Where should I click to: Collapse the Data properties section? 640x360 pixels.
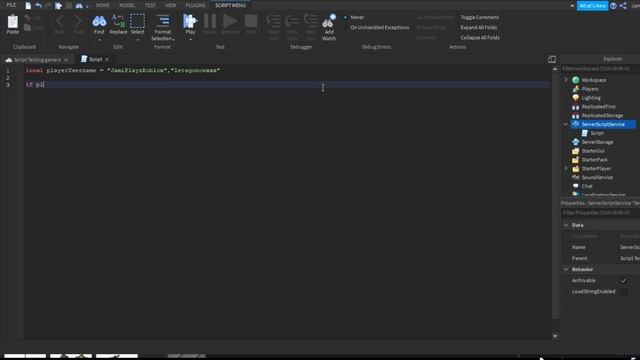566,225
